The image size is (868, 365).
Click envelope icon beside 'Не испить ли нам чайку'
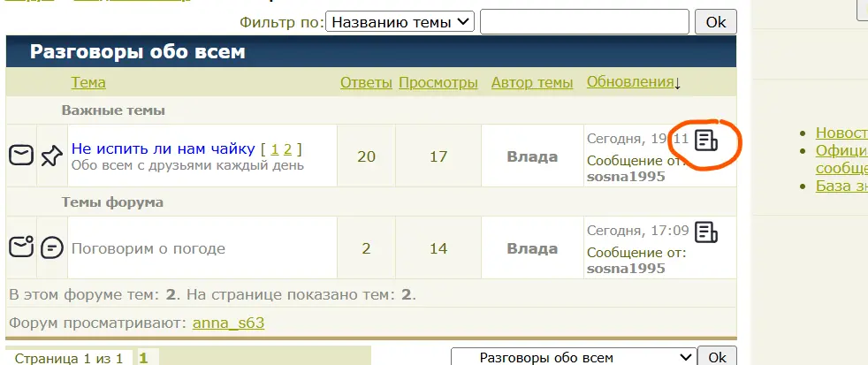pyautogui.click(x=21, y=156)
